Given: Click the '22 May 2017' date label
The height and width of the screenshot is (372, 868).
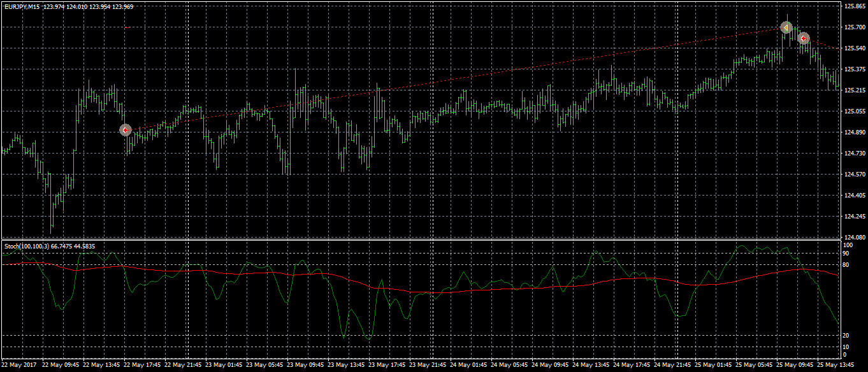Looking at the screenshot, I should point(18,366).
